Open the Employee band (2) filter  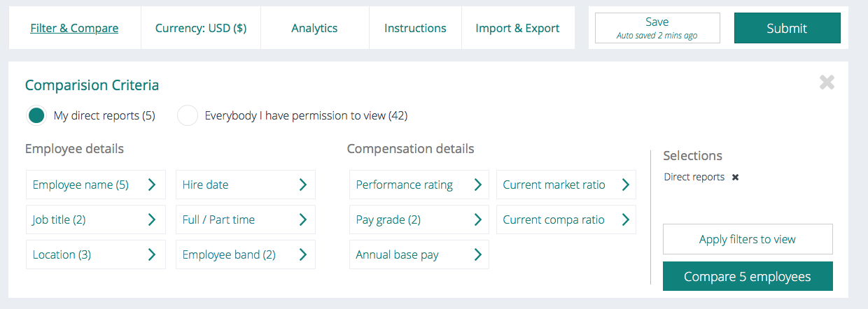245,254
